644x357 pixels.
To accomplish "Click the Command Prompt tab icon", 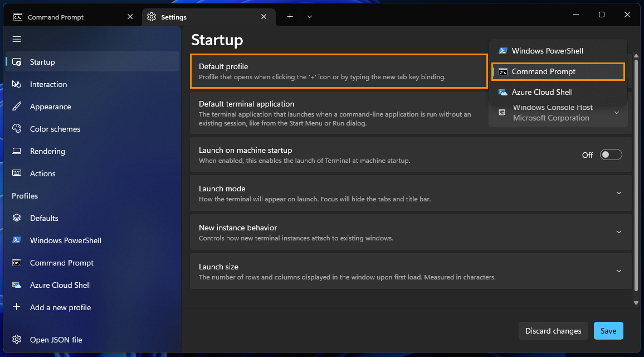I will 18,17.
